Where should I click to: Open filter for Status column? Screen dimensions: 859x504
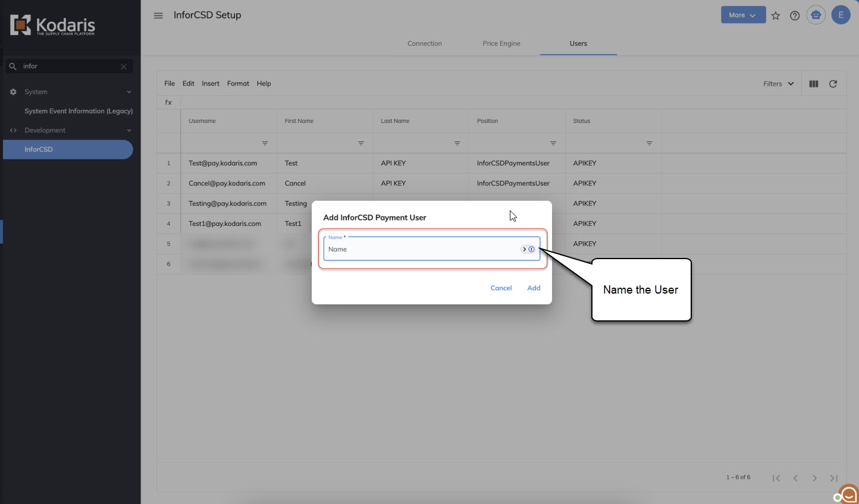pos(649,143)
